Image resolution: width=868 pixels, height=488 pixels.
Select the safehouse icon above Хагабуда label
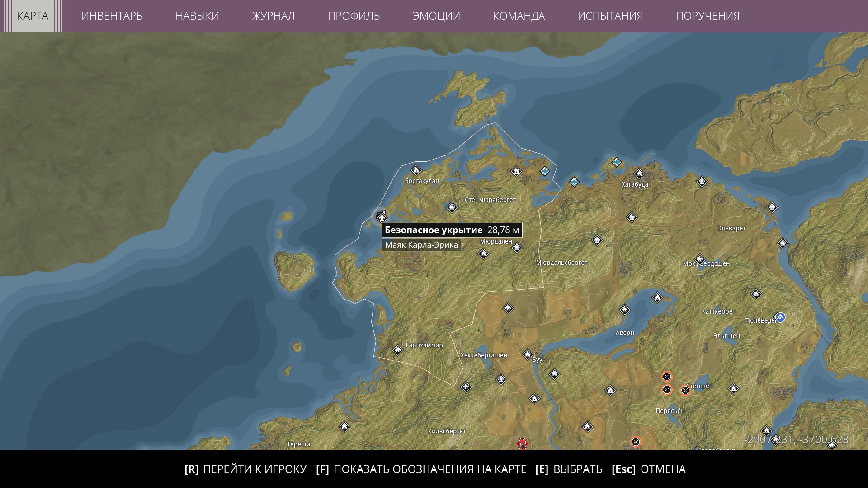[x=639, y=173]
